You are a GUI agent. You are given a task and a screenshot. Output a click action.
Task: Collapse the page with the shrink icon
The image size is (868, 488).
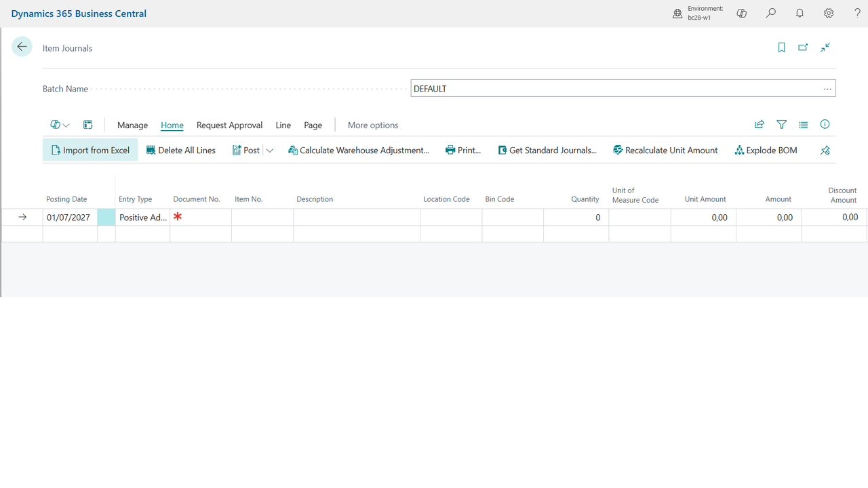(825, 47)
